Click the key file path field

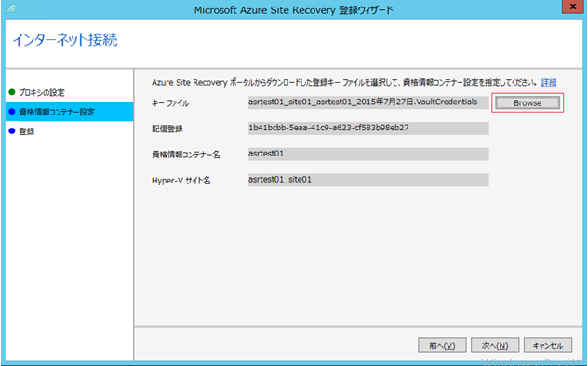tap(368, 102)
